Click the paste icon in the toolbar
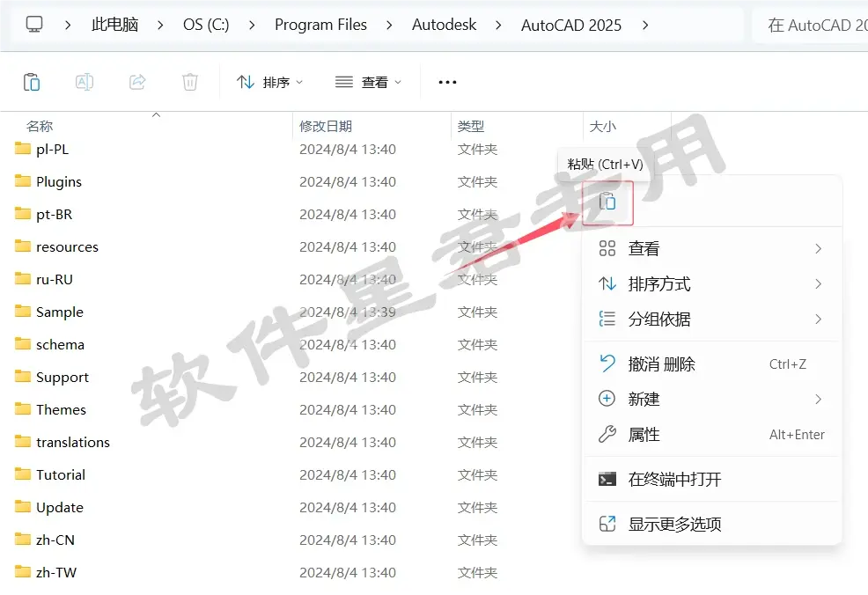The image size is (868, 595). (32, 82)
